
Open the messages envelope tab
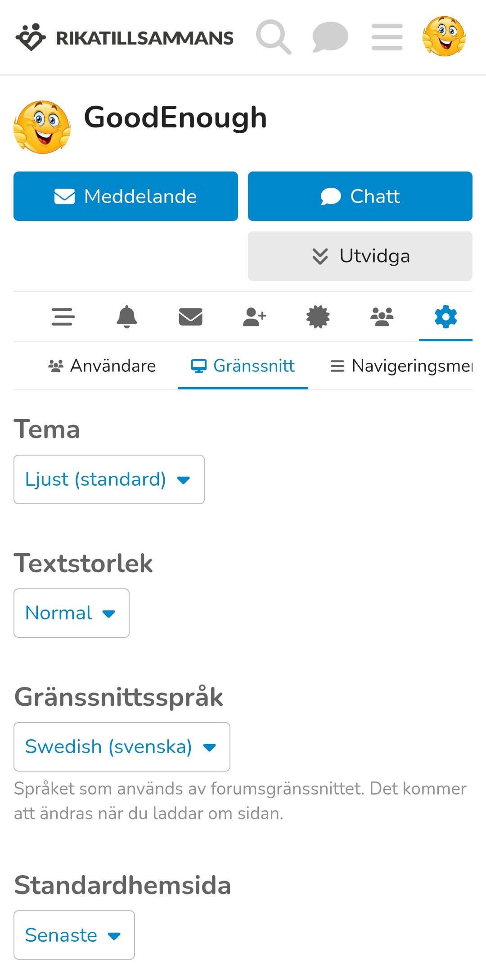(x=191, y=317)
